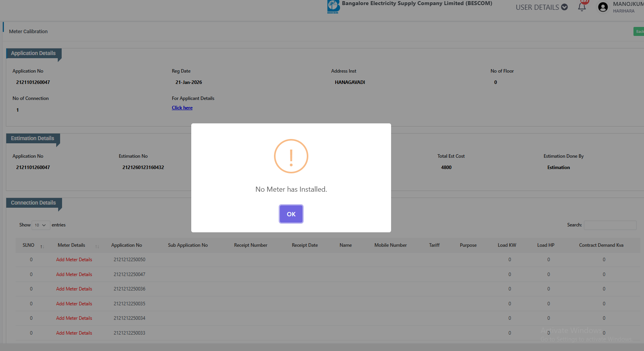
Task: Select the Application Details section tab
Action: click(33, 53)
